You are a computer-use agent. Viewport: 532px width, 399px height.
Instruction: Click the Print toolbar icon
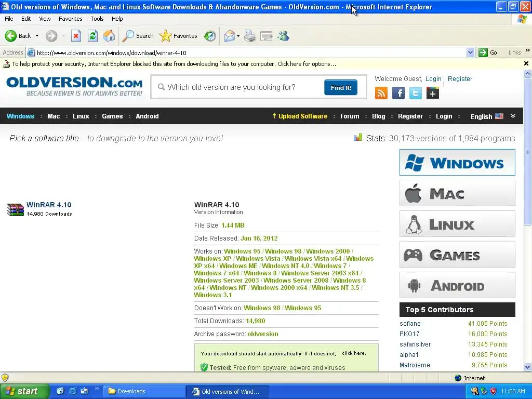click(x=250, y=36)
